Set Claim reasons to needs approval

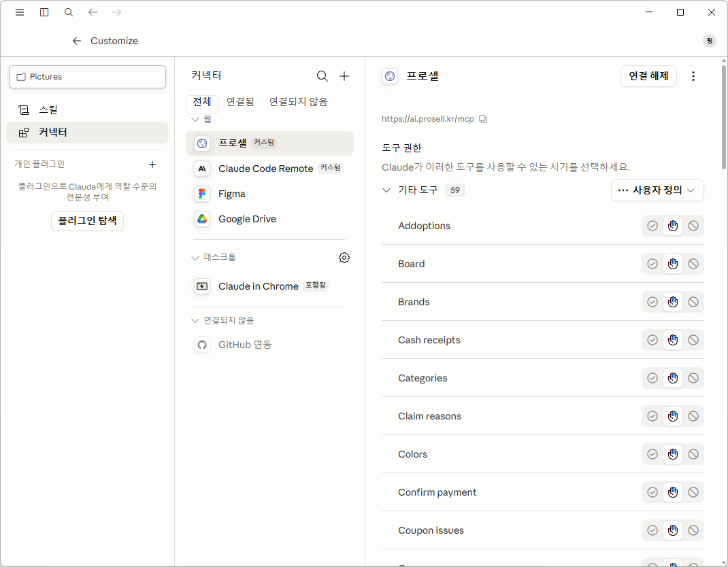tap(673, 416)
